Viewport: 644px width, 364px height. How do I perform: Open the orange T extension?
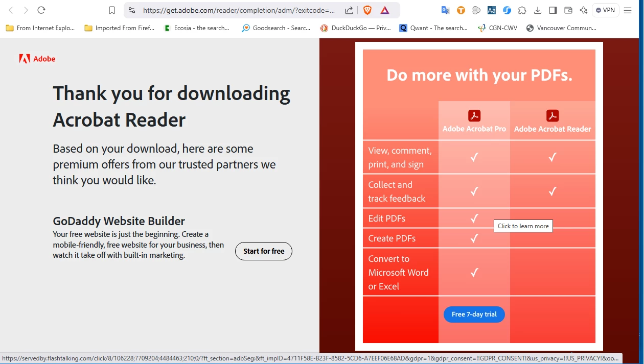[x=461, y=10]
